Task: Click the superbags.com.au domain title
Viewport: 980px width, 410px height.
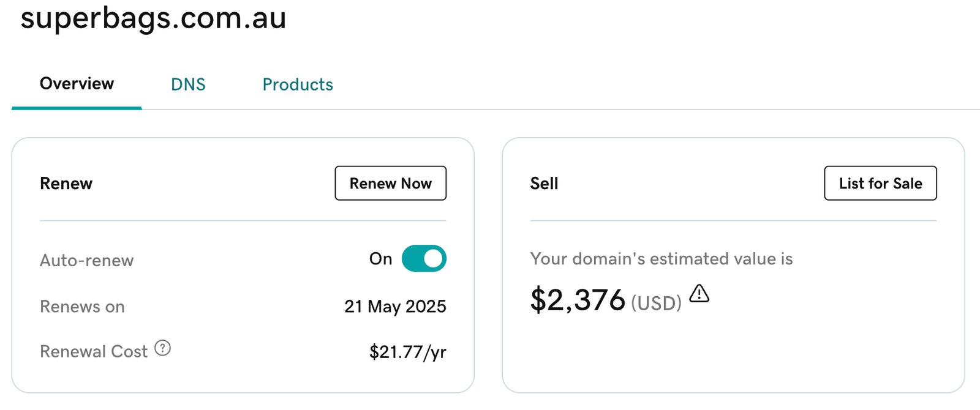Action: (153, 18)
